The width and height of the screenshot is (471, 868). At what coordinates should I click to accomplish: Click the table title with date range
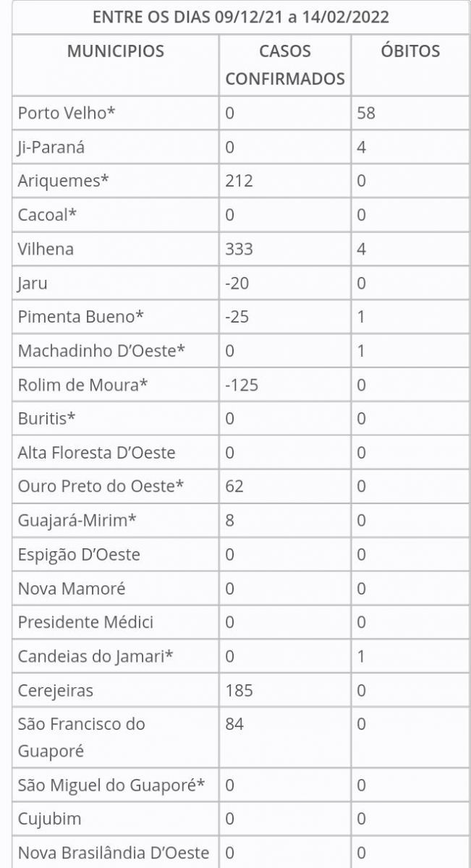[241, 17]
